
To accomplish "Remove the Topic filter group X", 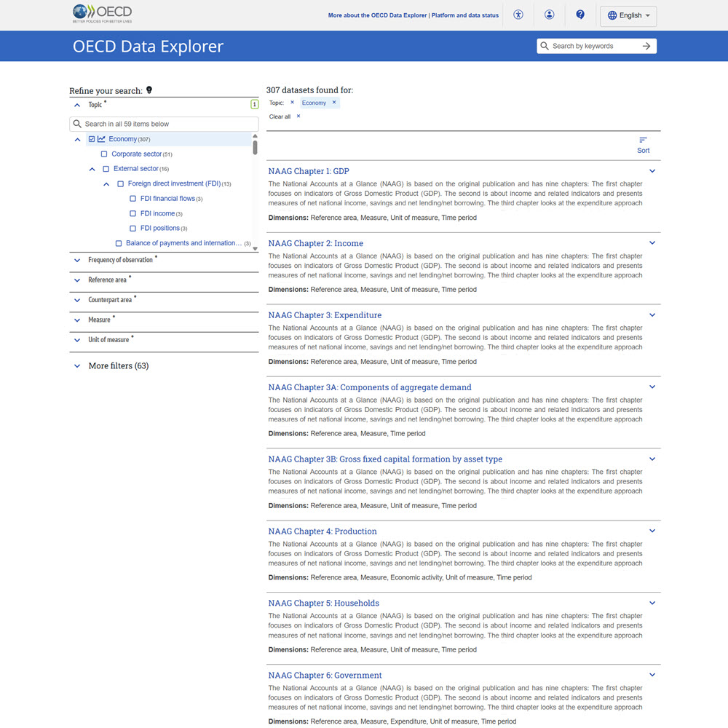I will click(292, 103).
